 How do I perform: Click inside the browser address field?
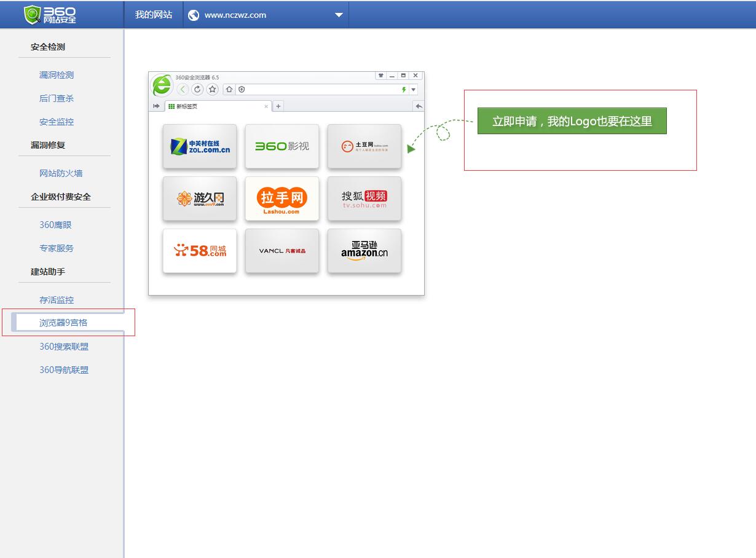321,90
